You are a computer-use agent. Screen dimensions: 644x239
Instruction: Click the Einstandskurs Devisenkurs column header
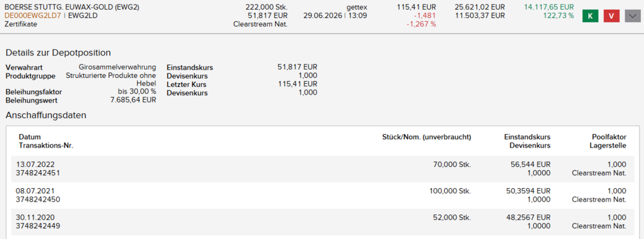[x=529, y=141]
